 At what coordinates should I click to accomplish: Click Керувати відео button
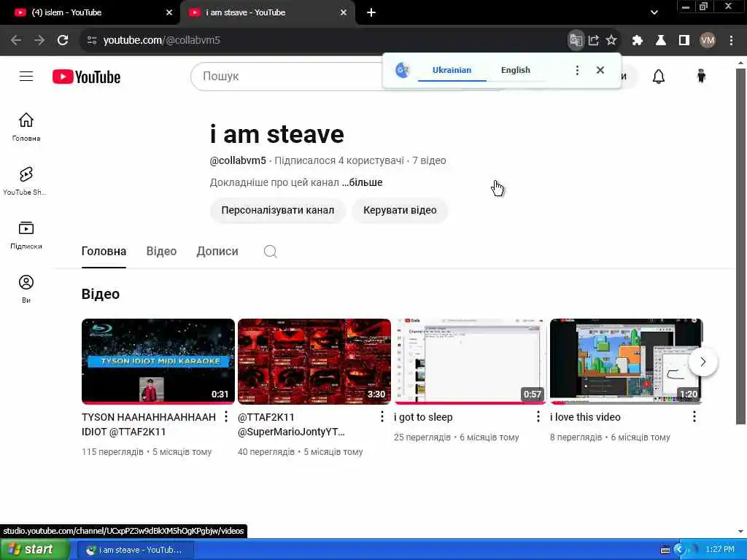click(400, 210)
